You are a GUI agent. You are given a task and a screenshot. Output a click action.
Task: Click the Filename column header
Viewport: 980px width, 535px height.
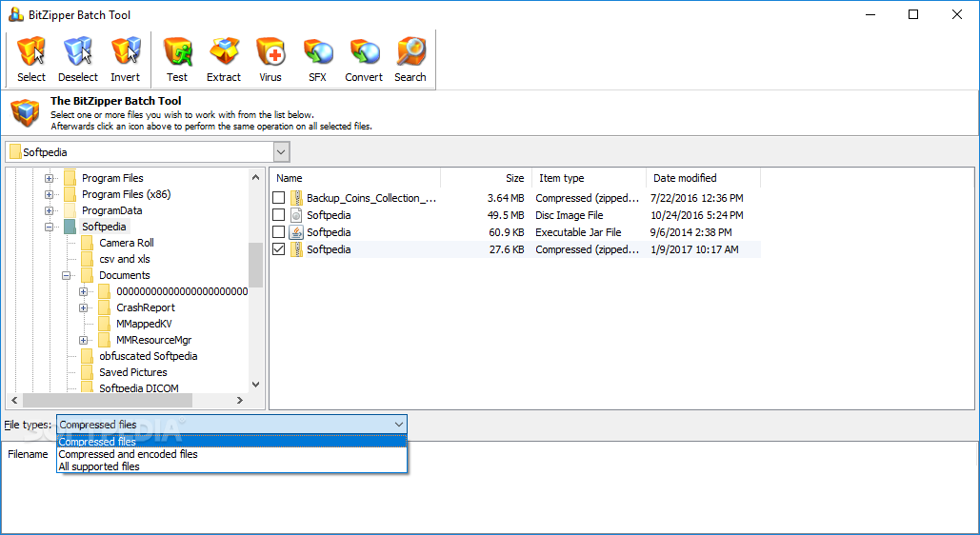click(29, 454)
